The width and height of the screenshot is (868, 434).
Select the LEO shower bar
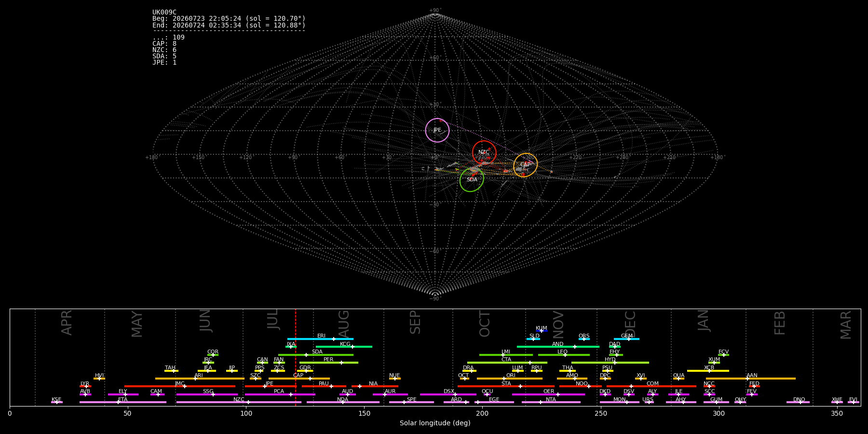pyautogui.click(x=564, y=355)
